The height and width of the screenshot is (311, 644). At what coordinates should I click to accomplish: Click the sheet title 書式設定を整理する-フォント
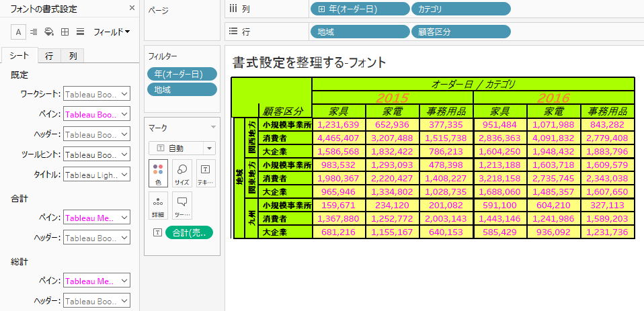tap(309, 62)
